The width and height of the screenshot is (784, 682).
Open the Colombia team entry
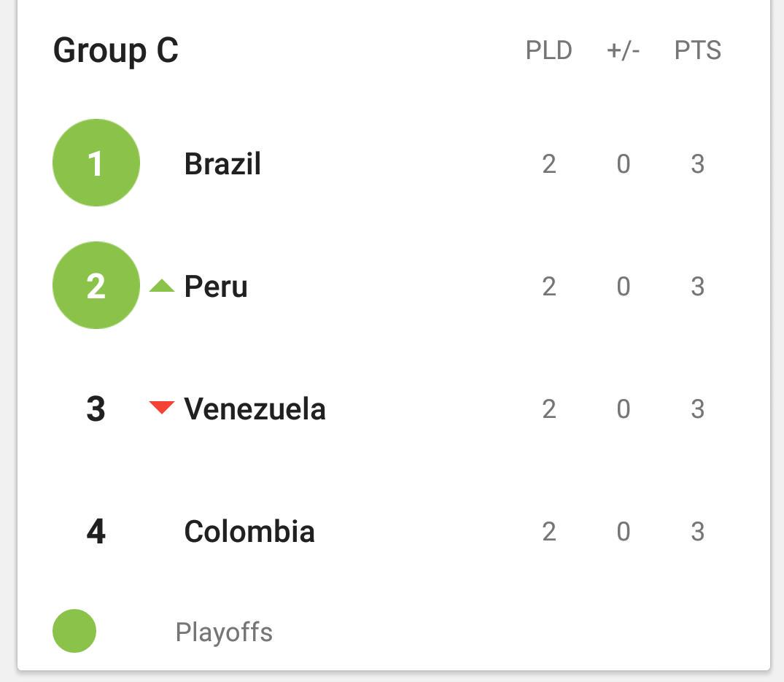(249, 532)
